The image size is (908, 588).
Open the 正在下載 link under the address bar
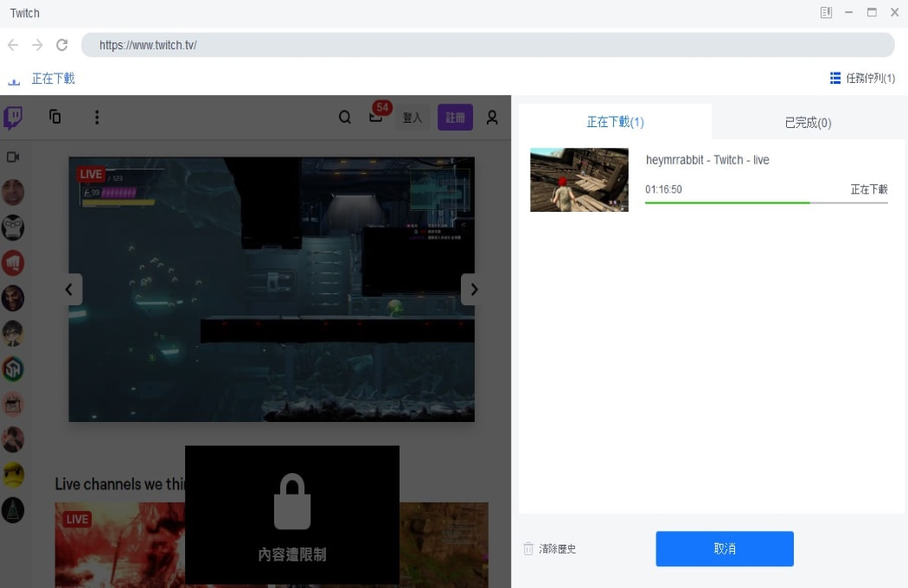53,79
